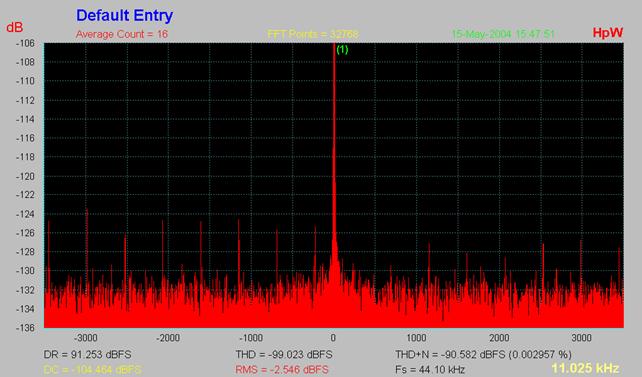Click the 0 frequency axis label

tap(333, 338)
